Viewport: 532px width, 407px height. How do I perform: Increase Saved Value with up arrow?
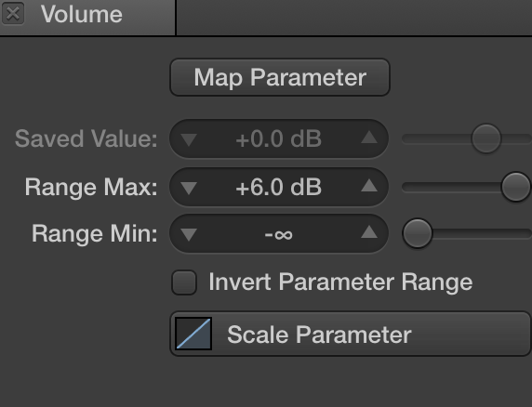(x=369, y=138)
